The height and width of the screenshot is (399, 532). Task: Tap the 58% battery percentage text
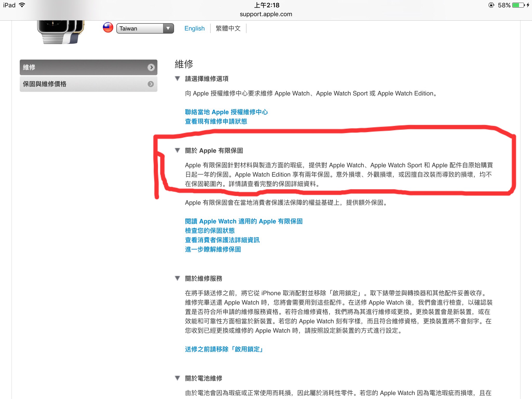[504, 5]
